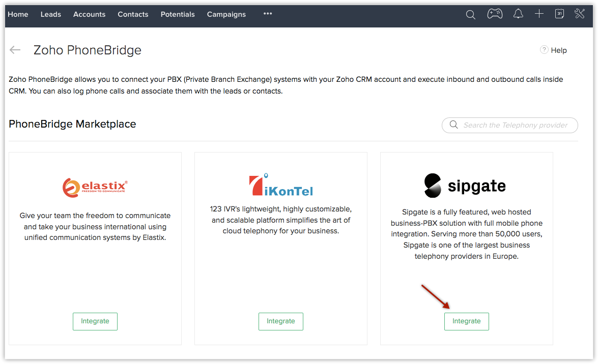Screen dimensions: 598x364
Task: Open the setup tools icon
Action: 579,14
